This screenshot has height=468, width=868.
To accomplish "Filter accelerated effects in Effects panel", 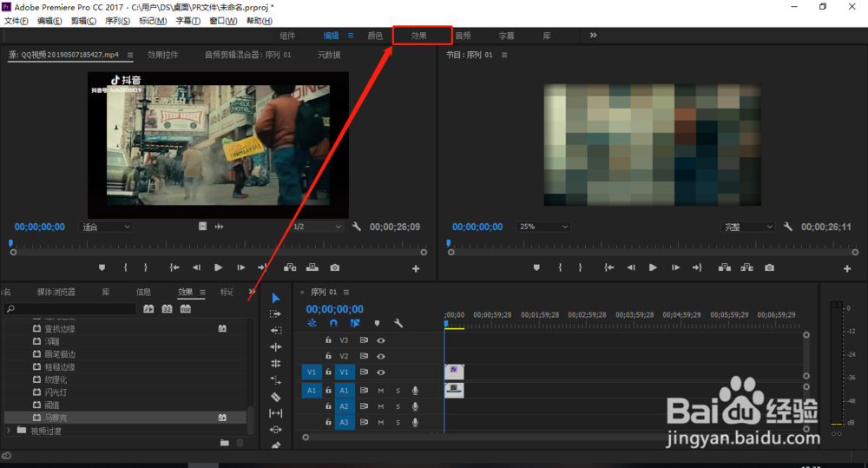I will coord(148,308).
